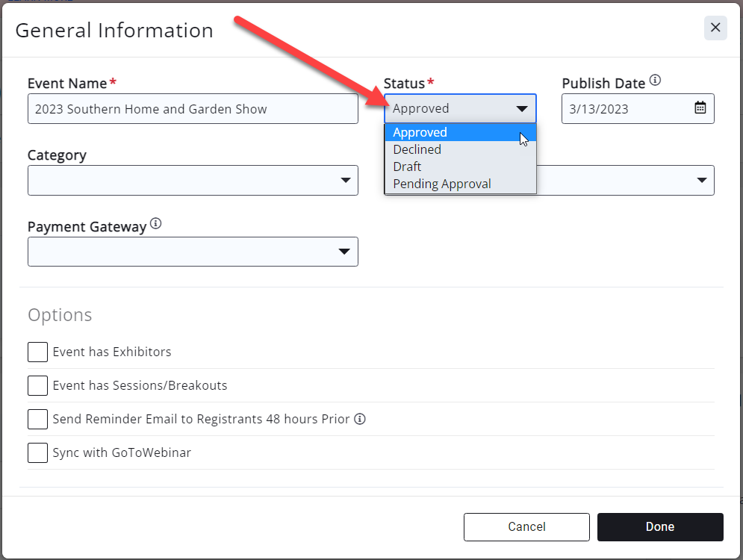Select Approved from the Status list
743x560 pixels.
pos(420,132)
